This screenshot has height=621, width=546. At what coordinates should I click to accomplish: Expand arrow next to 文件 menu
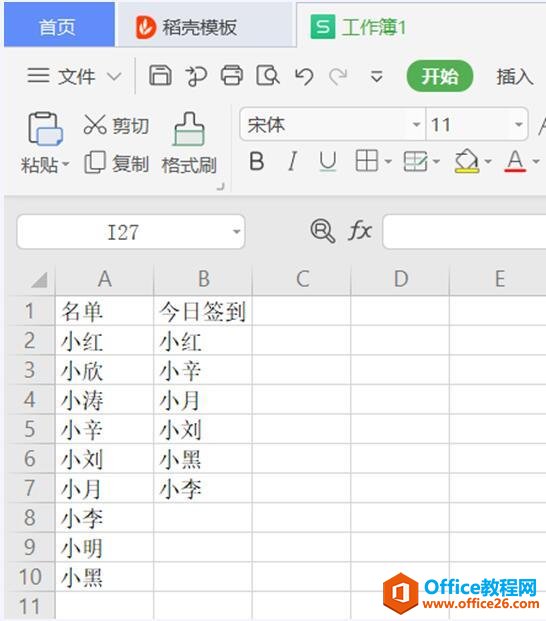(x=114, y=76)
